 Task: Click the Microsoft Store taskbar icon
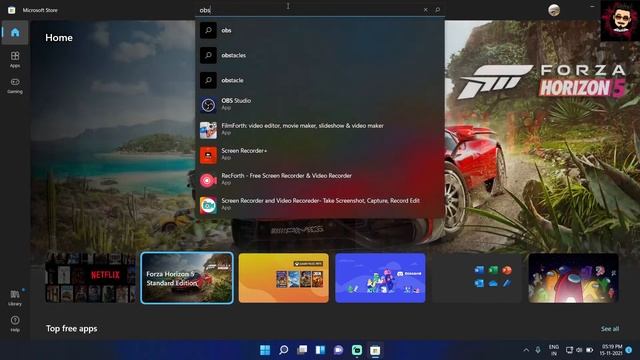click(x=375, y=350)
